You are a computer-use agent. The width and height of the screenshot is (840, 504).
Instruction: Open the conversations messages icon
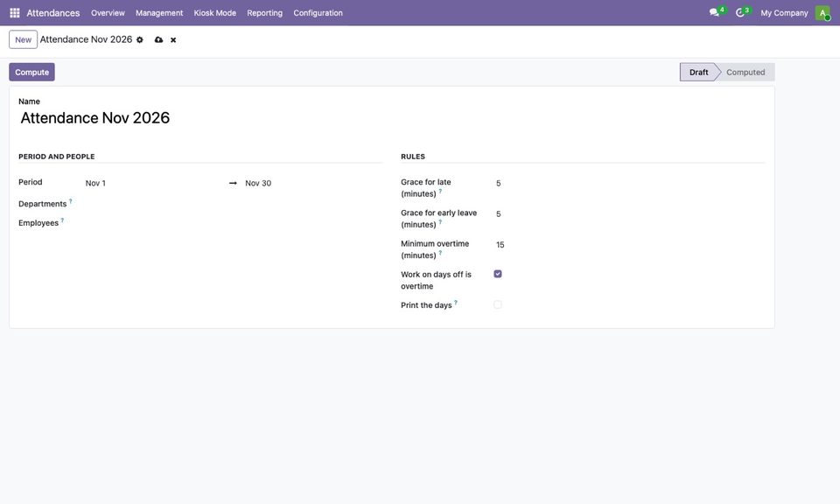[x=714, y=13]
